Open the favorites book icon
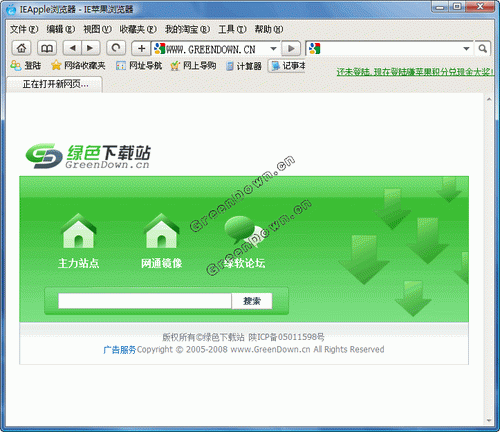 [x=47, y=48]
